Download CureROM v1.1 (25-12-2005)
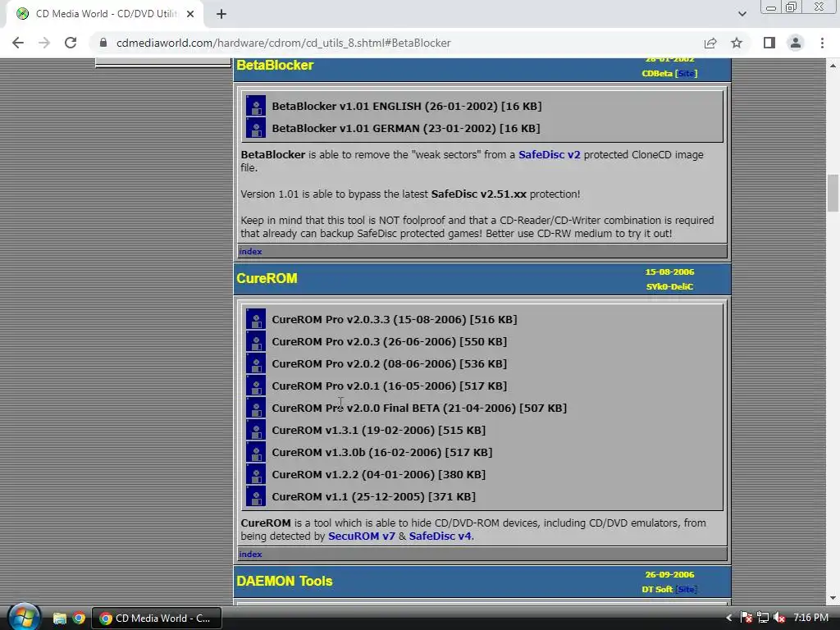This screenshot has width=840, height=630. click(373, 496)
